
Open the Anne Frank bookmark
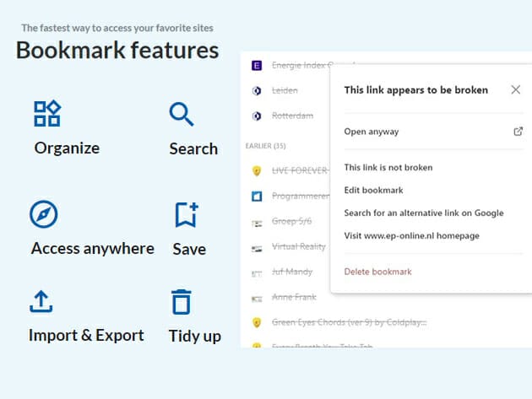(295, 298)
